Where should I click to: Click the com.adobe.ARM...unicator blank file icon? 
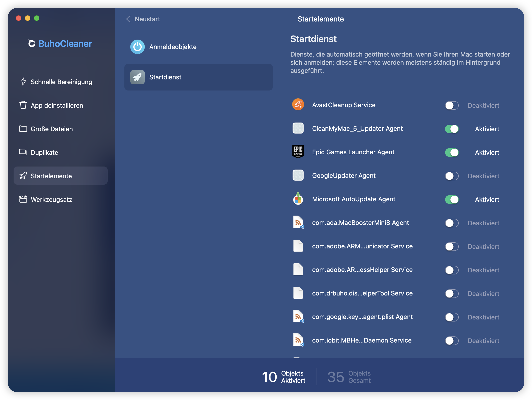click(298, 246)
